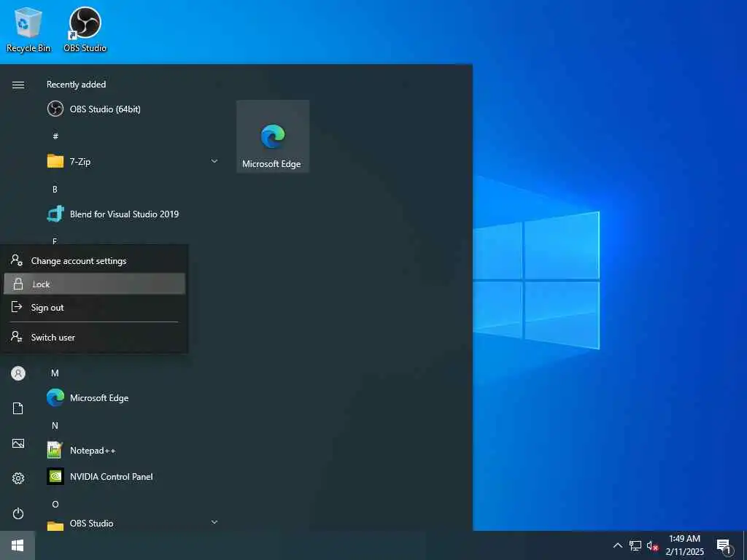Show hidden system tray icons

[x=617, y=545]
